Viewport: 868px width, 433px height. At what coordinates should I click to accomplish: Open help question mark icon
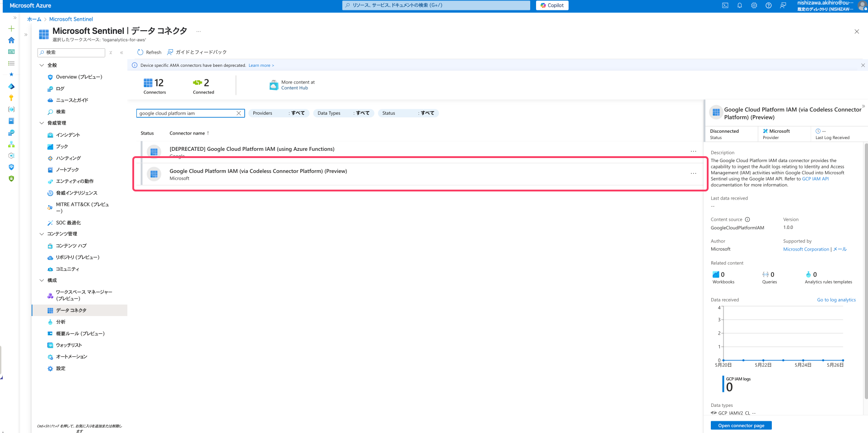(x=769, y=5)
